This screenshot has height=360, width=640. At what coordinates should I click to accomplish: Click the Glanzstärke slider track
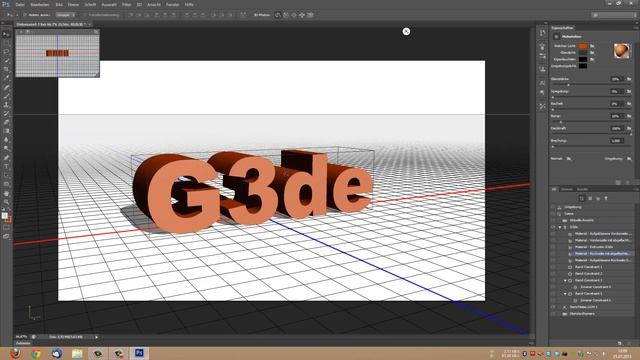click(591, 84)
